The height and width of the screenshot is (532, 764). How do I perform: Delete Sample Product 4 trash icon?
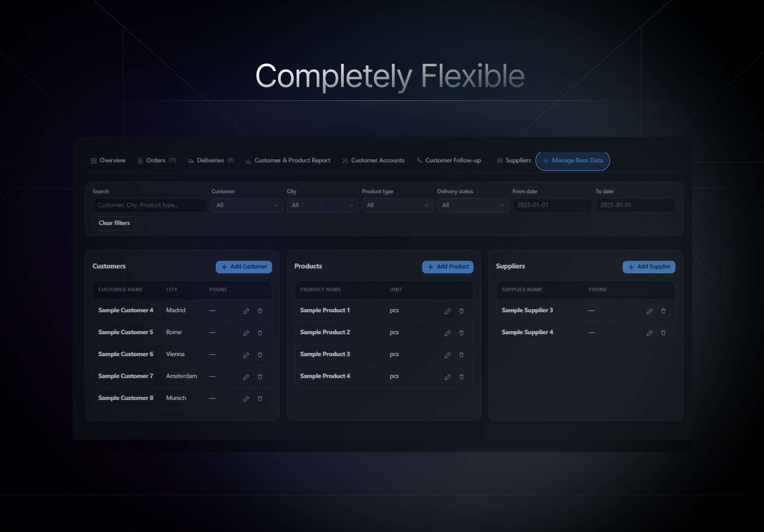pyautogui.click(x=462, y=377)
